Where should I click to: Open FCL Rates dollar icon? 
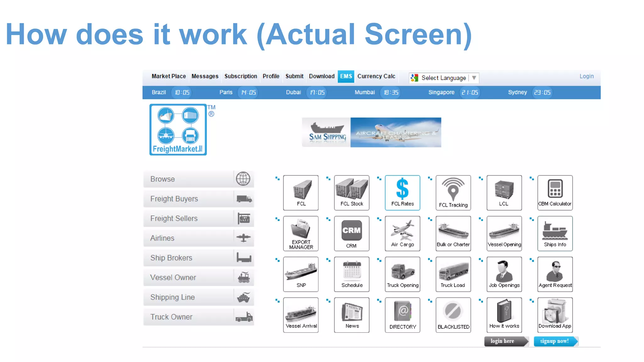pyautogui.click(x=402, y=193)
